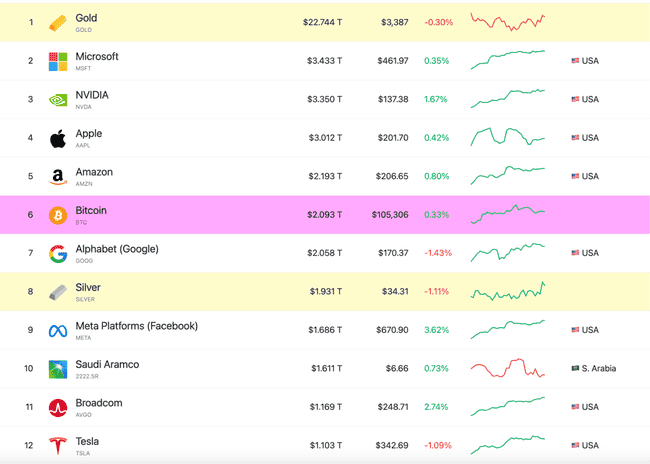The height and width of the screenshot is (464, 650).
Task: Click the Gold bar icon
Action: [x=58, y=23]
